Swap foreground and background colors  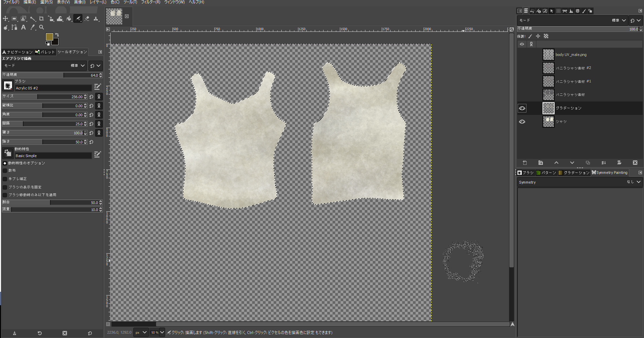57,35
